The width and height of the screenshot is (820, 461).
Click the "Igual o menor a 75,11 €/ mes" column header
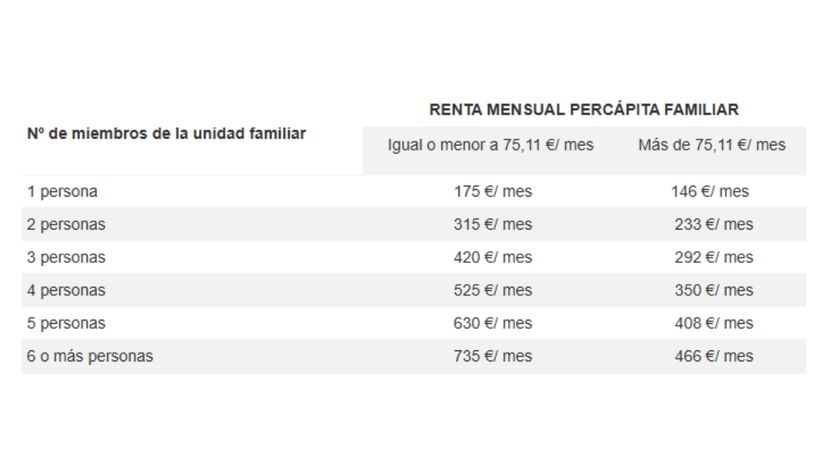490,145
